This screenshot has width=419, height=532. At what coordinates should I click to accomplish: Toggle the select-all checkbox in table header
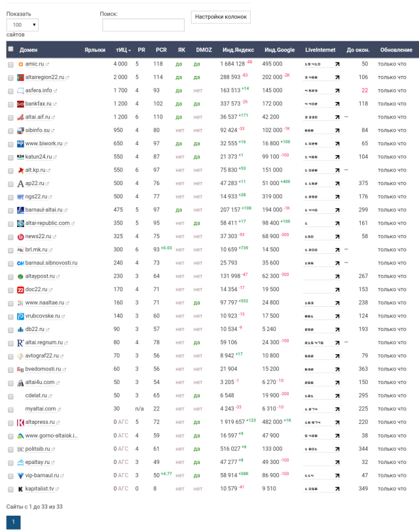pos(10,49)
